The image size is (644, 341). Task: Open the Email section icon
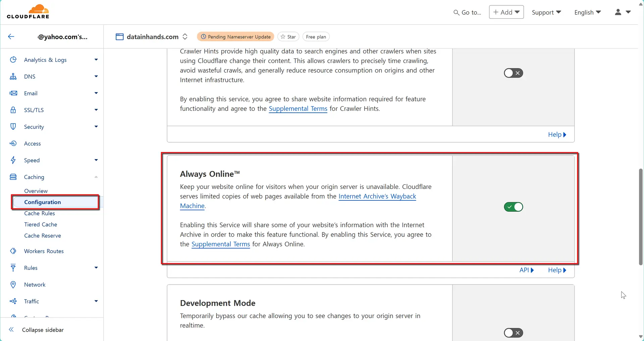coord(13,93)
